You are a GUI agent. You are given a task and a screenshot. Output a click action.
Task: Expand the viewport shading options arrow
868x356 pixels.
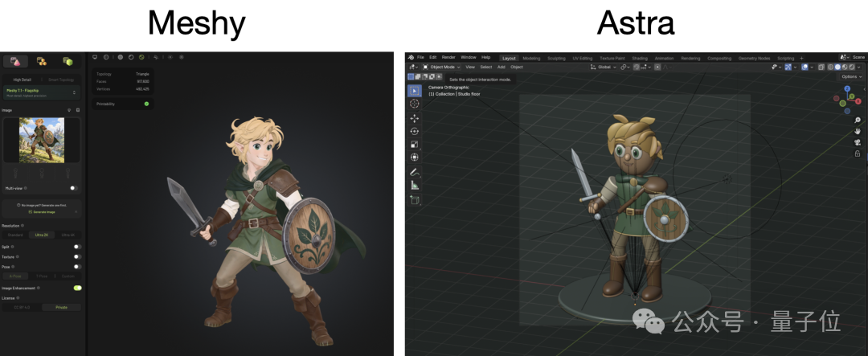point(859,67)
